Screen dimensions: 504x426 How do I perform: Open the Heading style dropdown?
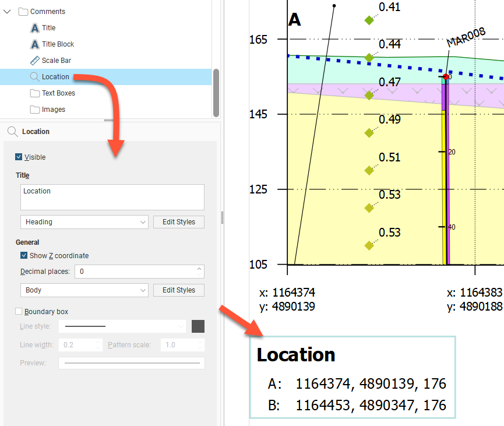[x=84, y=222]
